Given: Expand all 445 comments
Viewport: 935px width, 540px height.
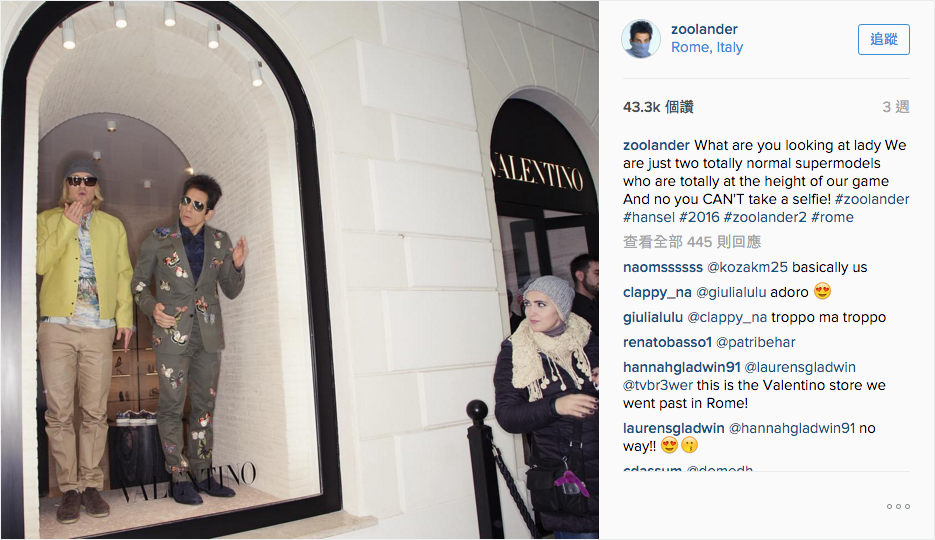Looking at the screenshot, I should pos(692,241).
